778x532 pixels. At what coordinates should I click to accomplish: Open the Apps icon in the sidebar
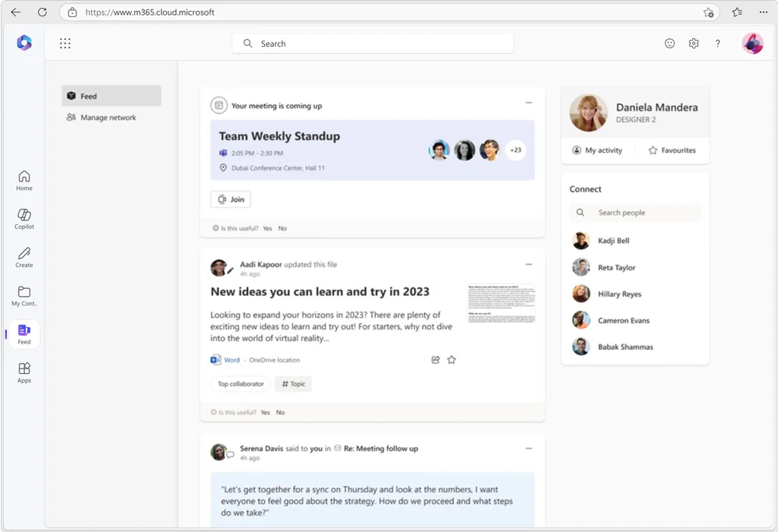tap(23, 372)
